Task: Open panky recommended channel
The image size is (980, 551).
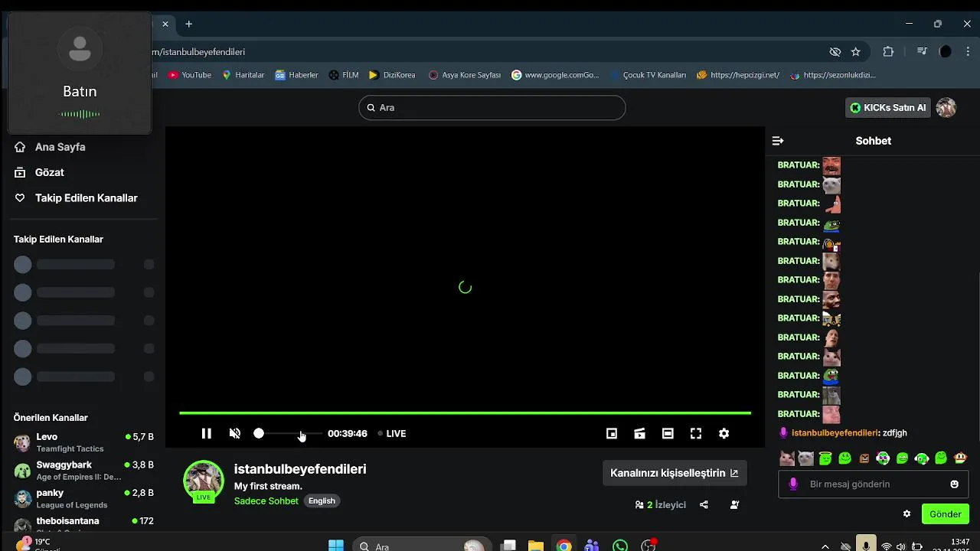Action: tap(83, 499)
